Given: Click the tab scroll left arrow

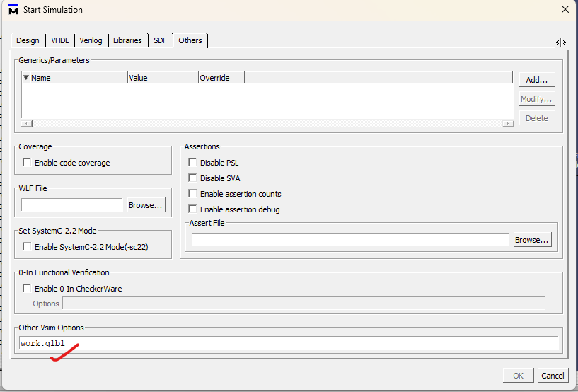Looking at the screenshot, I should point(557,42).
